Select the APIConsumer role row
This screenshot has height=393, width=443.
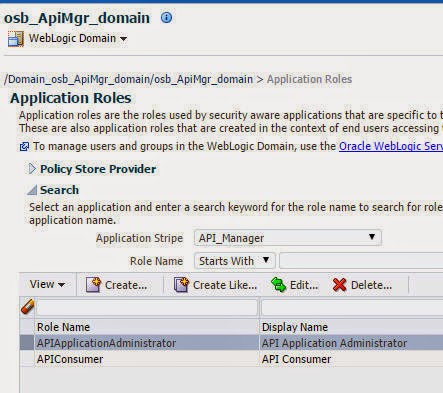click(x=231, y=359)
